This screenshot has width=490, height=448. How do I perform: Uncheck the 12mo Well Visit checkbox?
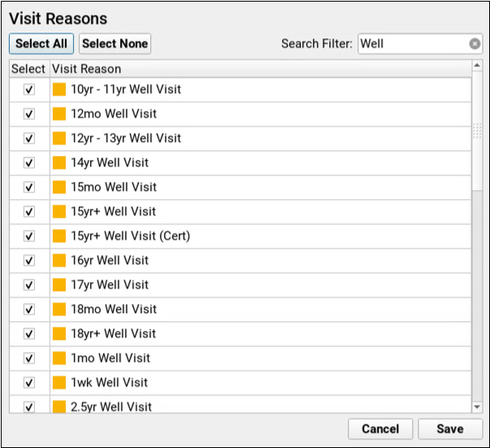(29, 114)
